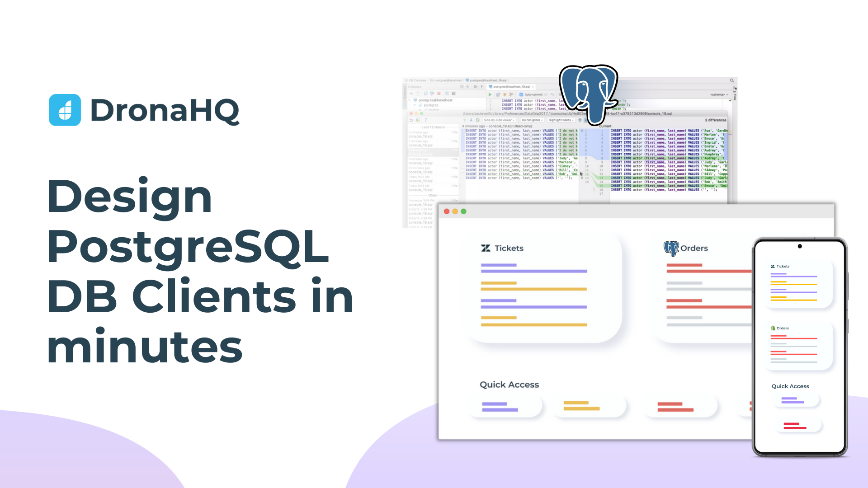Click the plus icon in Database toolbar
Image resolution: width=868 pixels, height=488 pixels.
[x=411, y=94]
